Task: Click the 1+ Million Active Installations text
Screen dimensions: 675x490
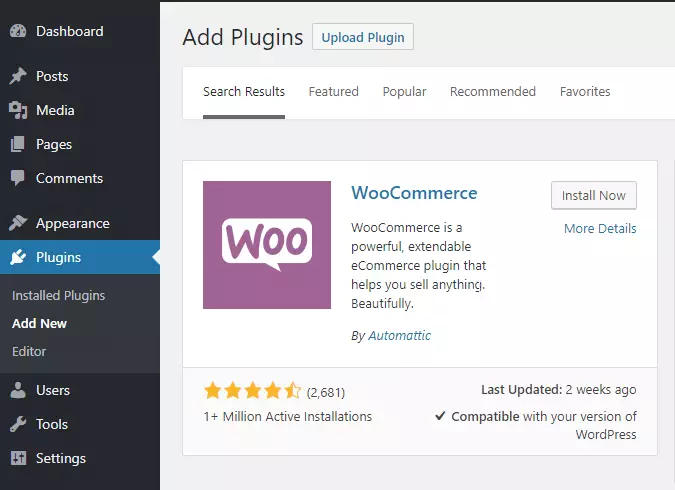Action: coord(288,416)
